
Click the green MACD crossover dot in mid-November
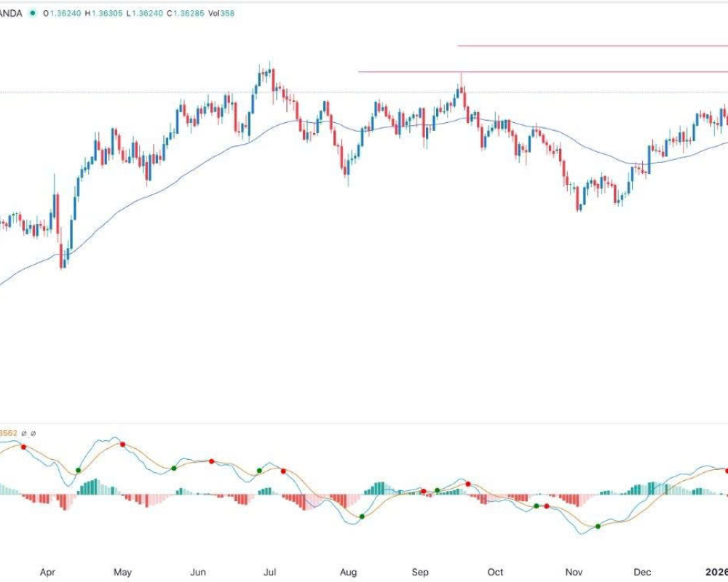598,526
